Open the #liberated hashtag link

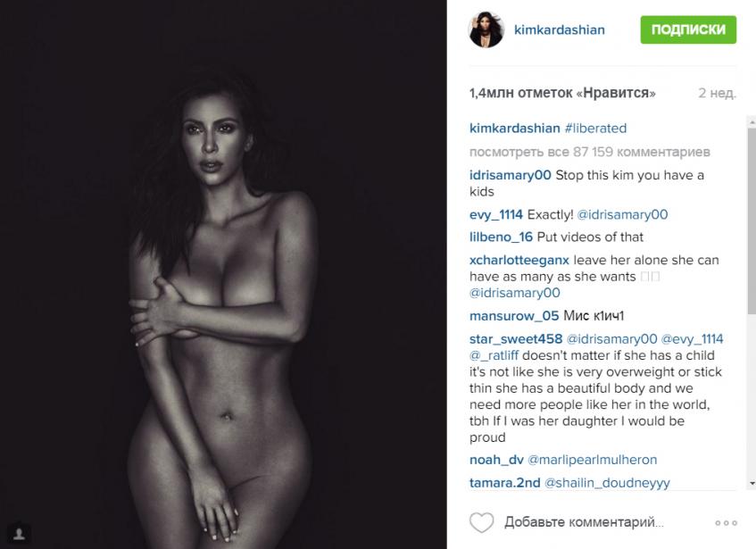pyautogui.click(x=595, y=129)
